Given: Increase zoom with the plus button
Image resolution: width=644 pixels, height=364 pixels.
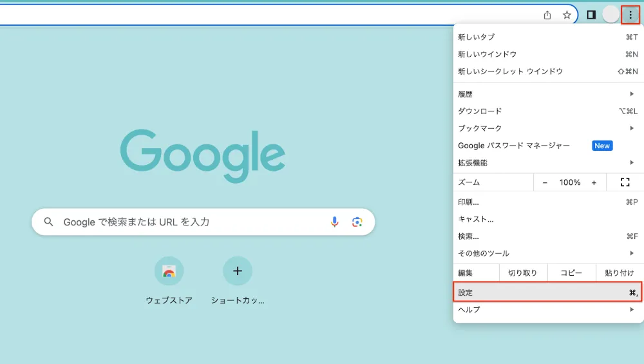Looking at the screenshot, I should point(594,182).
